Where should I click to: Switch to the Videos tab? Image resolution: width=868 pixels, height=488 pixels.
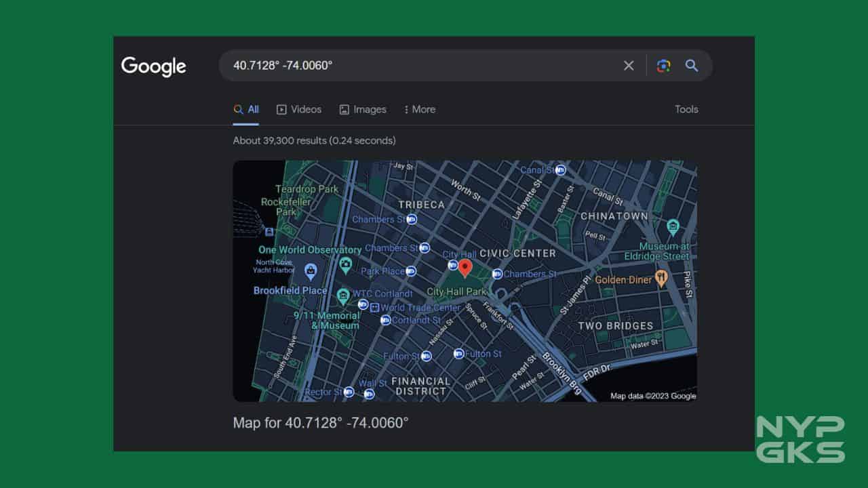pyautogui.click(x=299, y=109)
